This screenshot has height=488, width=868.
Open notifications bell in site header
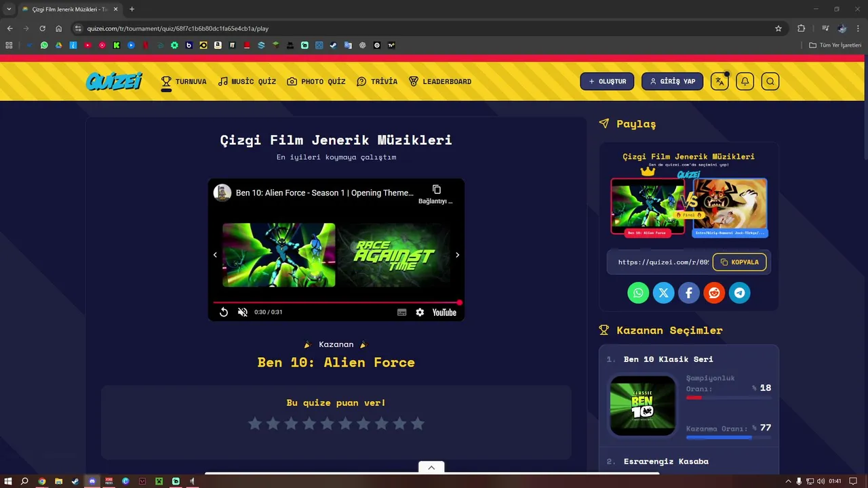(745, 81)
